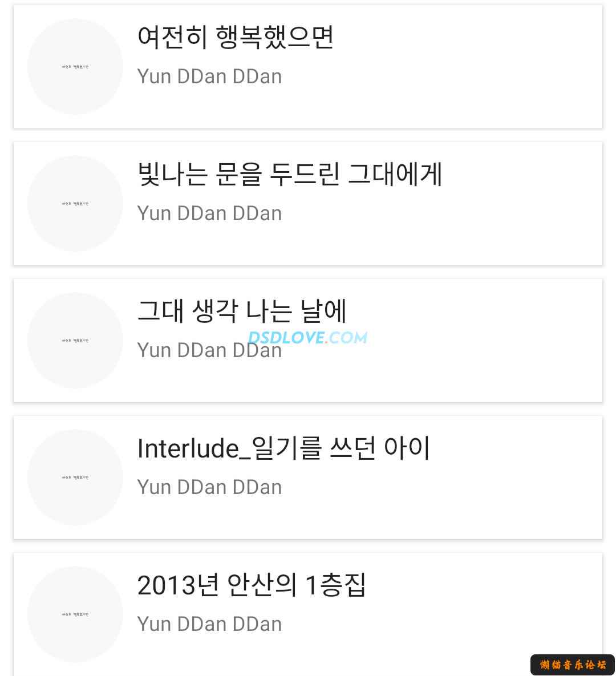This screenshot has width=616, height=676.
Task: Play the song 여전히 행복했으면
Action: [236, 37]
